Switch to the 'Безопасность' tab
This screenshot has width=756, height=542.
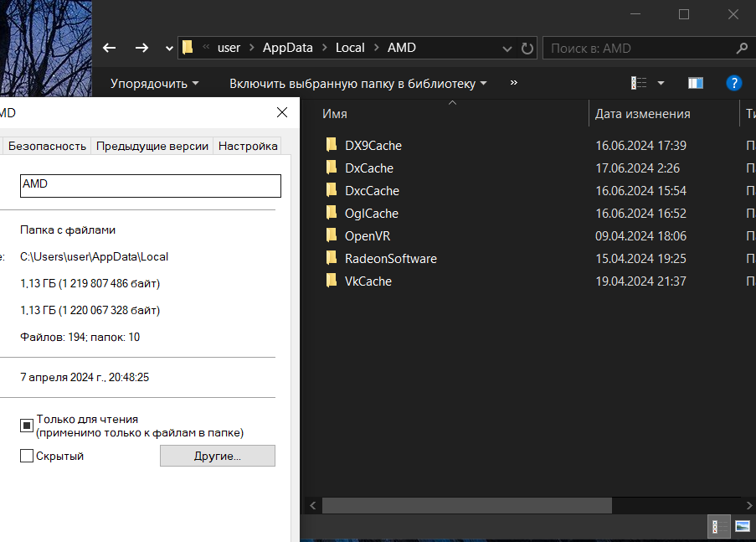(x=47, y=146)
